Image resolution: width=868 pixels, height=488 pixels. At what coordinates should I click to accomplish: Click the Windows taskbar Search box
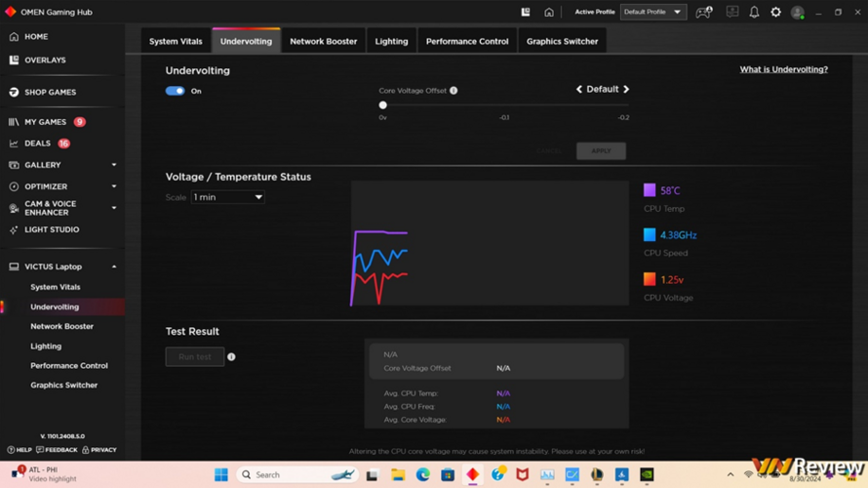[x=297, y=474]
